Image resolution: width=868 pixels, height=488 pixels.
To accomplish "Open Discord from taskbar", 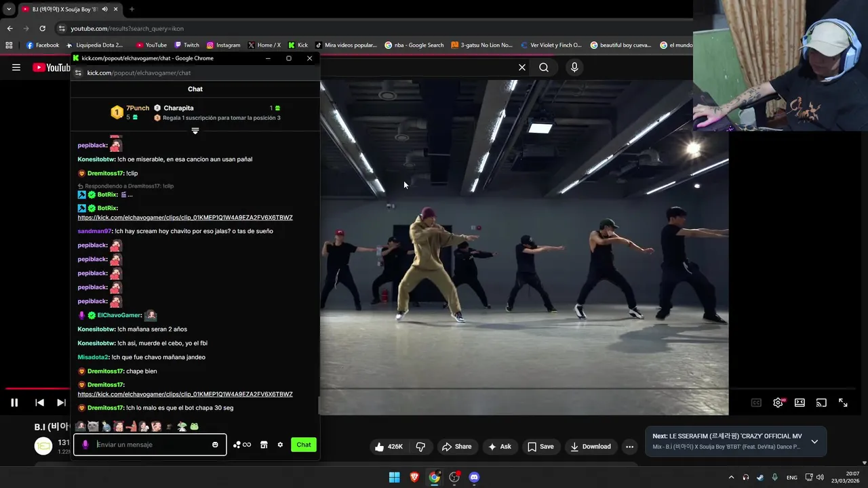I will click(x=474, y=477).
